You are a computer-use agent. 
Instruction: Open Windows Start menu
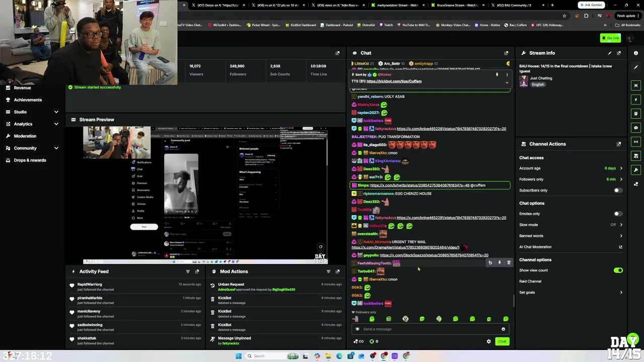click(238, 356)
